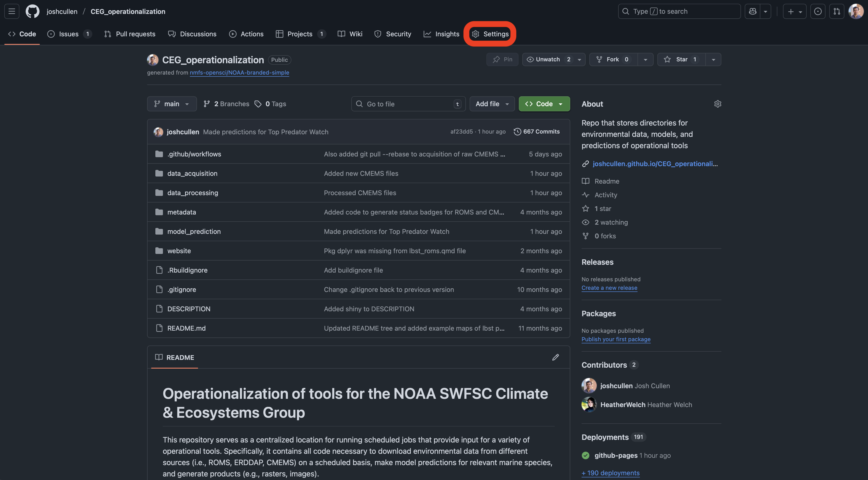Expand the main branch selector dropdown
This screenshot has width=868, height=480.
[171, 104]
